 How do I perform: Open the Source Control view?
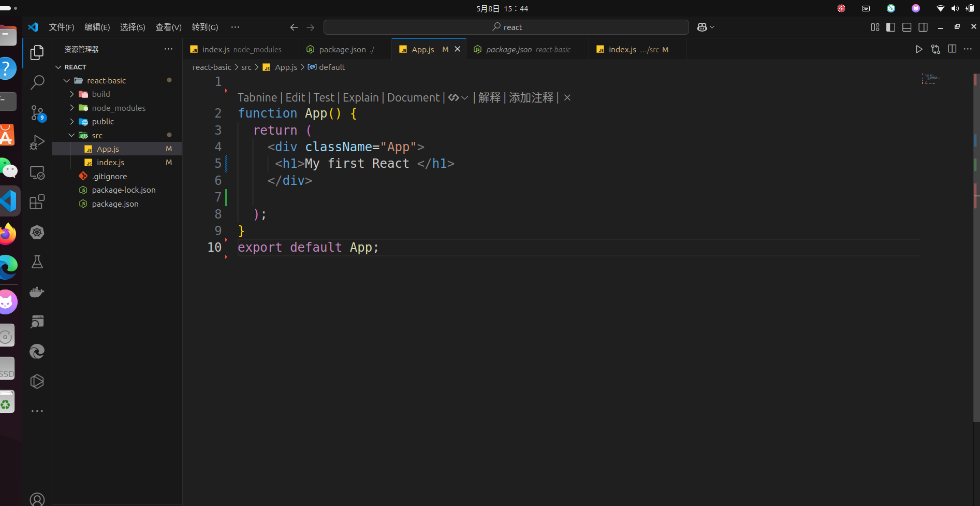pyautogui.click(x=37, y=112)
